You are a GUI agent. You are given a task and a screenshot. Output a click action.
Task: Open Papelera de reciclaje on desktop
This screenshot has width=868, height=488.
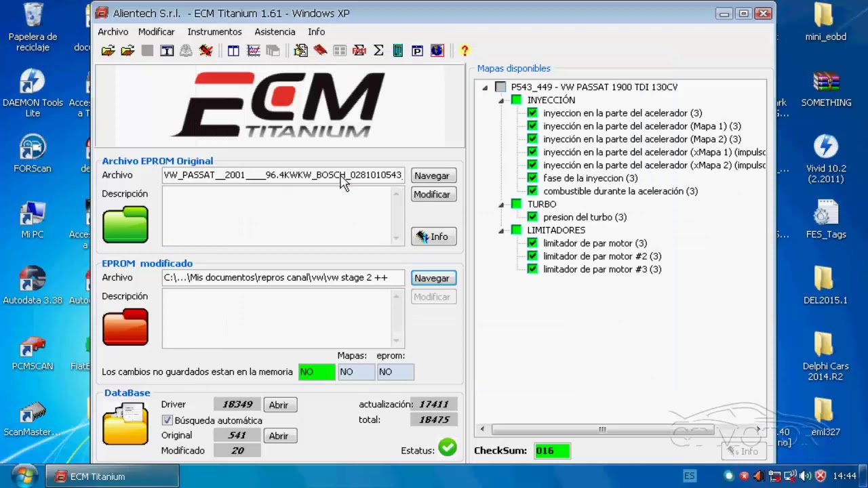[x=33, y=27]
